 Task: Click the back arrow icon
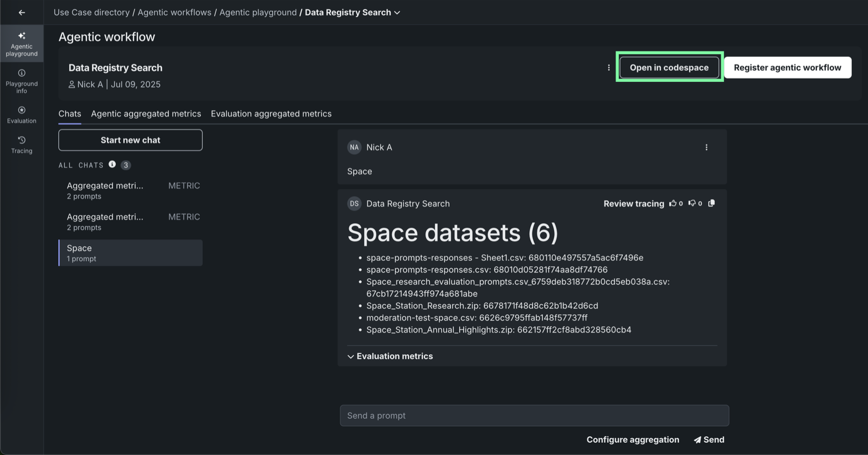(22, 12)
